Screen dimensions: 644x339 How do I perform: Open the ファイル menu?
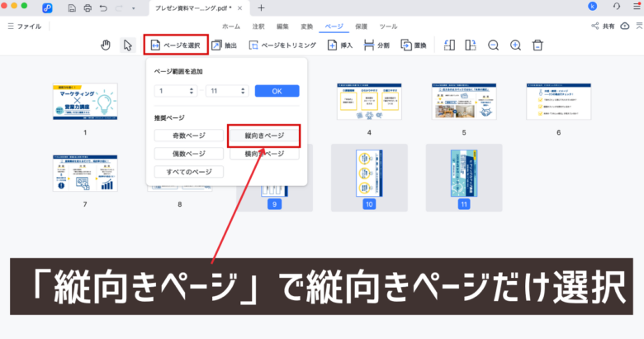pos(24,26)
